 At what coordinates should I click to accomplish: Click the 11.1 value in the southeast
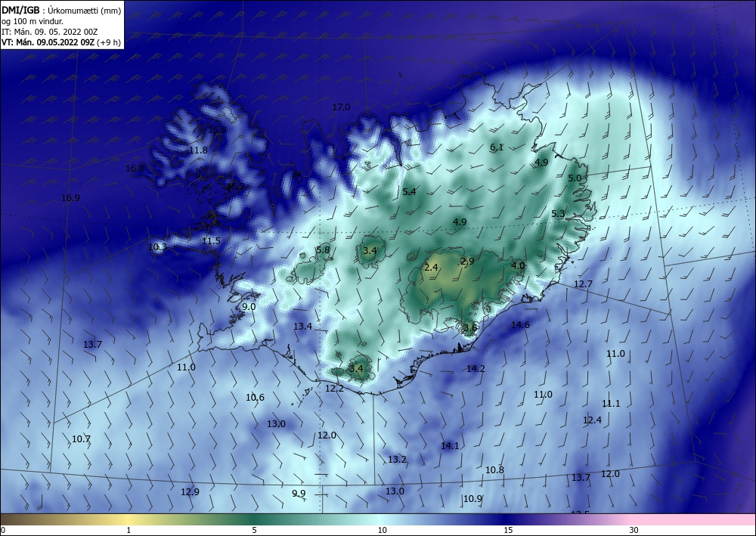[611, 404]
